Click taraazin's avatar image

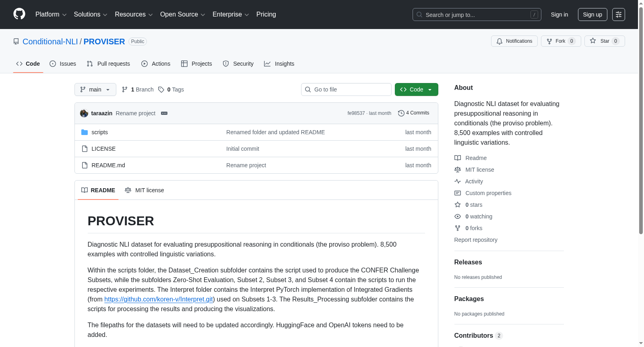[84, 113]
